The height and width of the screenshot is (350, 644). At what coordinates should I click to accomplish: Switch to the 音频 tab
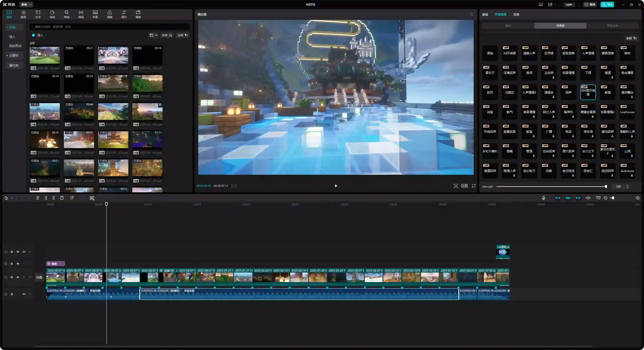tap(23, 14)
